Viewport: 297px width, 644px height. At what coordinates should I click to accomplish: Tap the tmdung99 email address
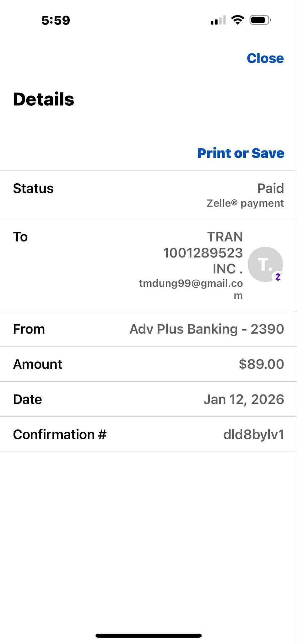coord(191,284)
